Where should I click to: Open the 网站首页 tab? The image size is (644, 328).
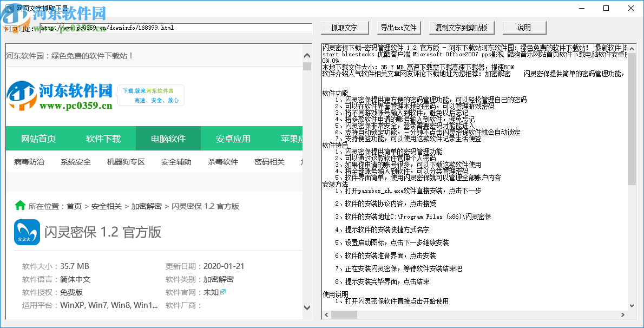[x=38, y=139]
